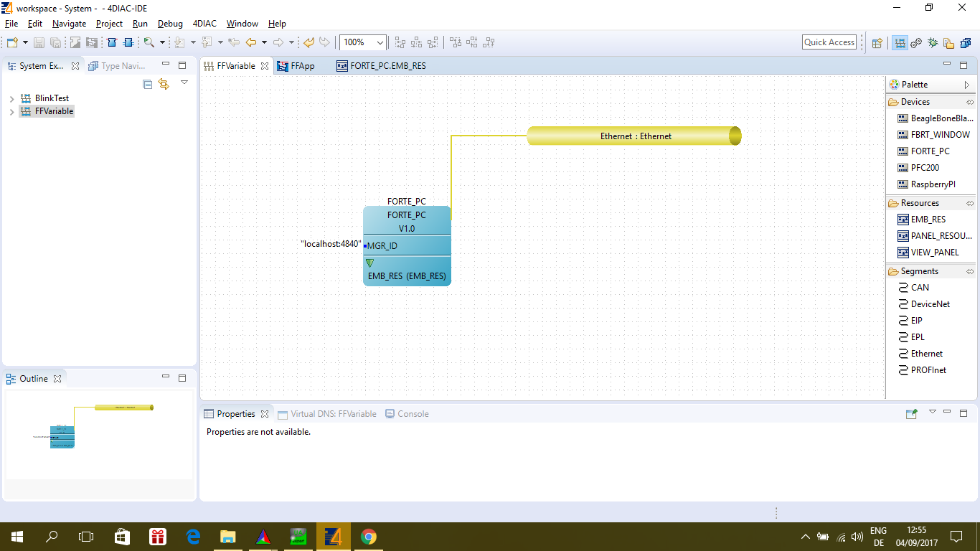Image resolution: width=980 pixels, height=551 pixels.
Task: Open Windows Start menu
Action: tap(17, 537)
